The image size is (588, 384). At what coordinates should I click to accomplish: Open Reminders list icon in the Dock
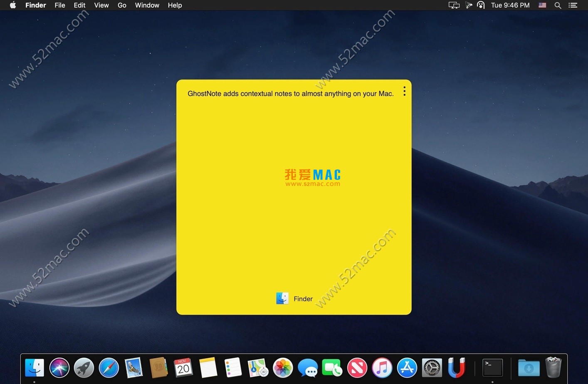233,368
